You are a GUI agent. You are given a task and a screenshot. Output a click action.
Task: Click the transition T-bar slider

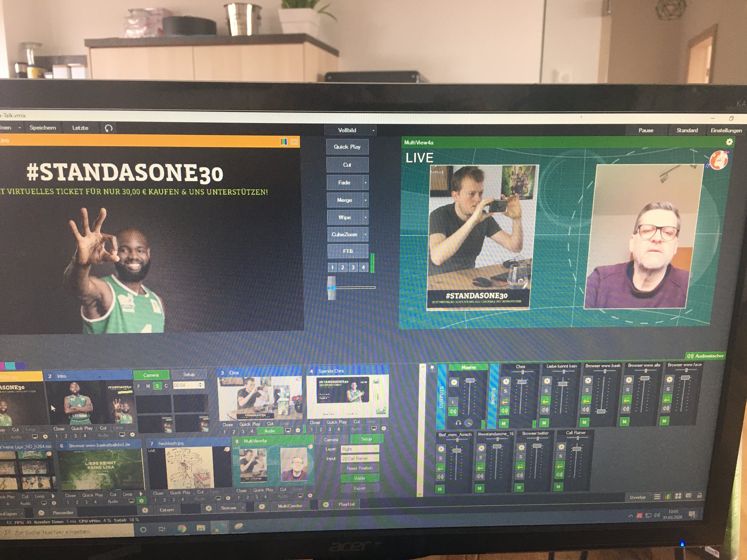pyautogui.click(x=332, y=288)
